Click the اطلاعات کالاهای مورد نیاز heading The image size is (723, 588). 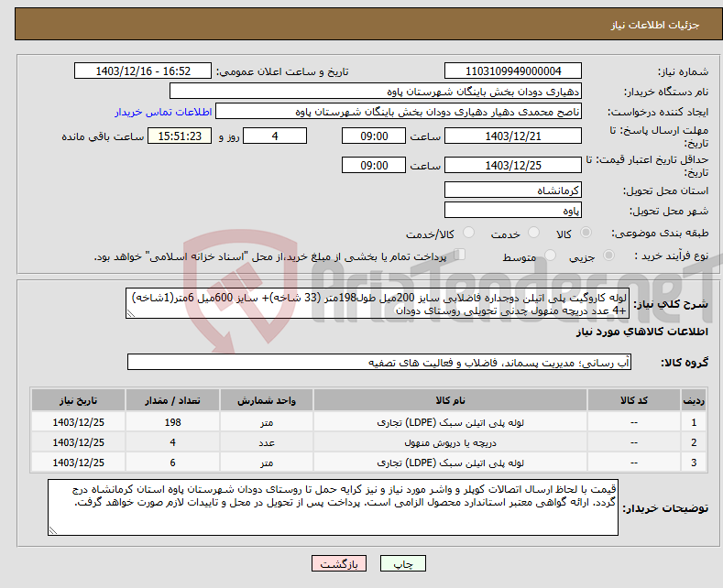(x=641, y=332)
